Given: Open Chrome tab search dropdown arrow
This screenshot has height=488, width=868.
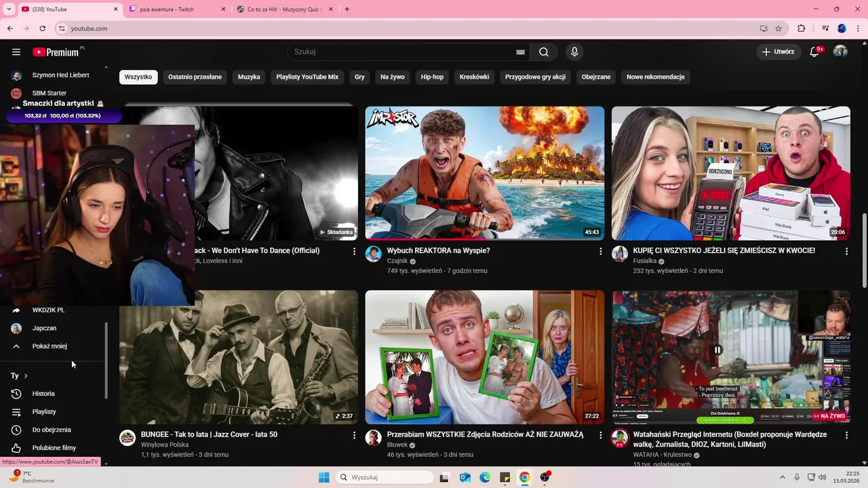Looking at the screenshot, I should (9, 9).
